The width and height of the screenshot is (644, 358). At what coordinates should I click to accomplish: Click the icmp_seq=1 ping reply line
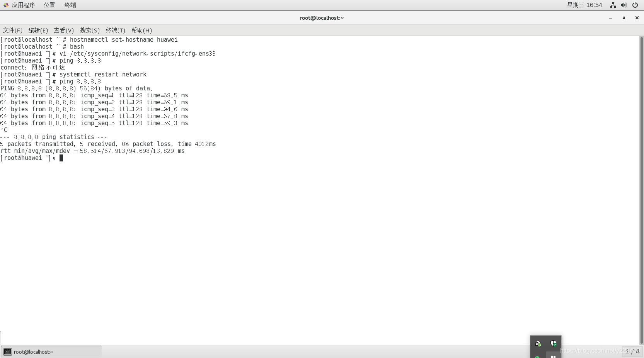94,95
